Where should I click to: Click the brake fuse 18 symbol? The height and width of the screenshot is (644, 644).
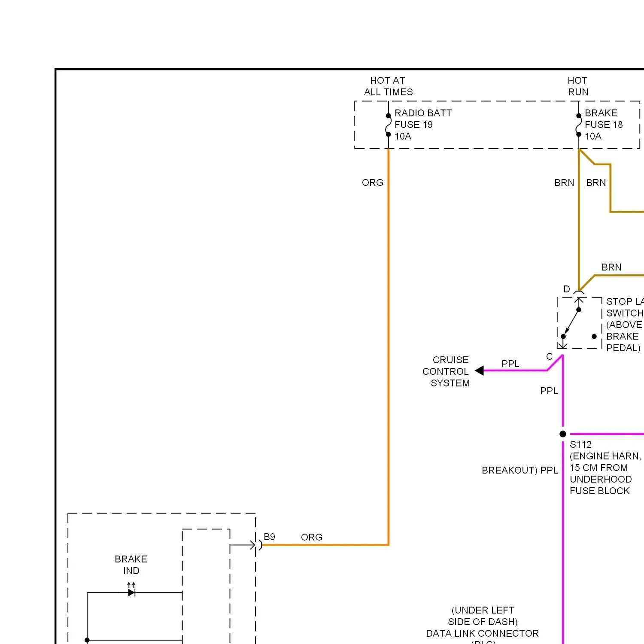(578, 125)
